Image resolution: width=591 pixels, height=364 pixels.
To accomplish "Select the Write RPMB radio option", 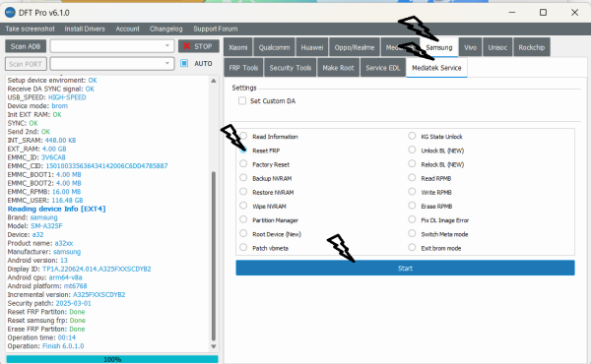I will [x=412, y=192].
